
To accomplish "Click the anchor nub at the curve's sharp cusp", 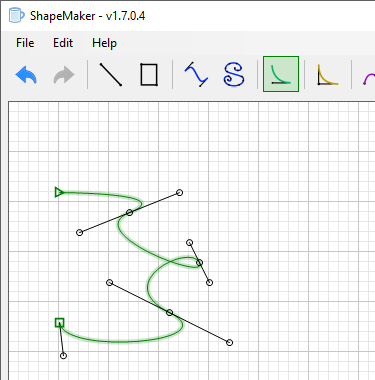I will (199, 262).
